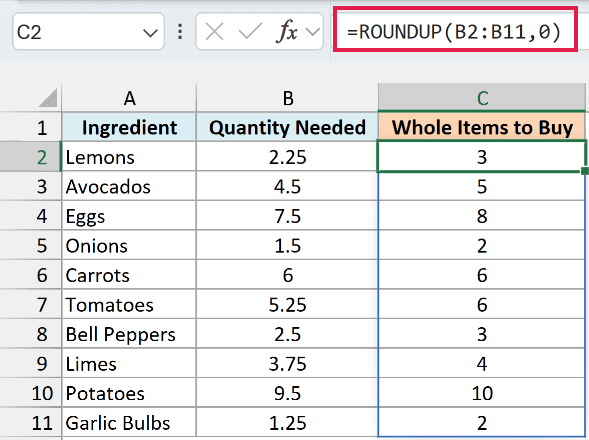The image size is (589, 440).
Task: Click the three-dot formula bar resize handle
Action: [x=180, y=32]
